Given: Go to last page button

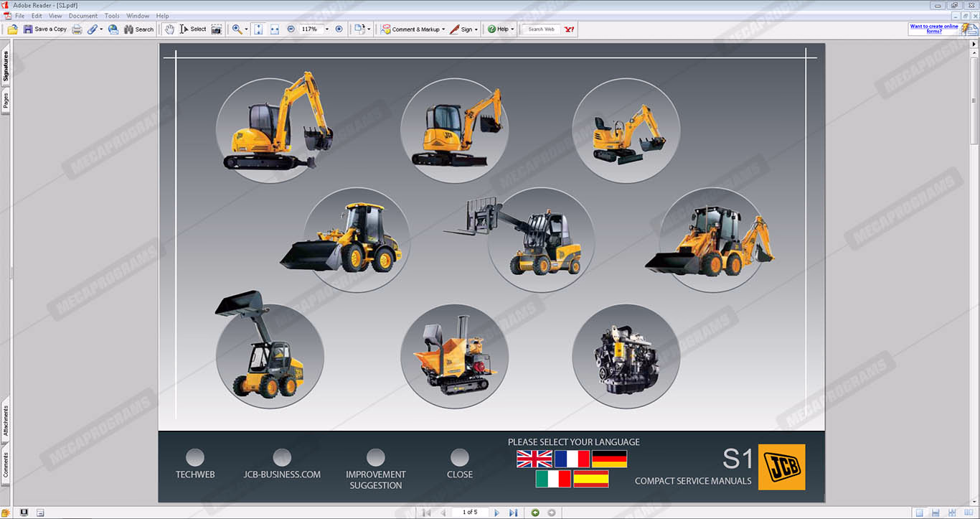Looking at the screenshot, I should [513, 513].
